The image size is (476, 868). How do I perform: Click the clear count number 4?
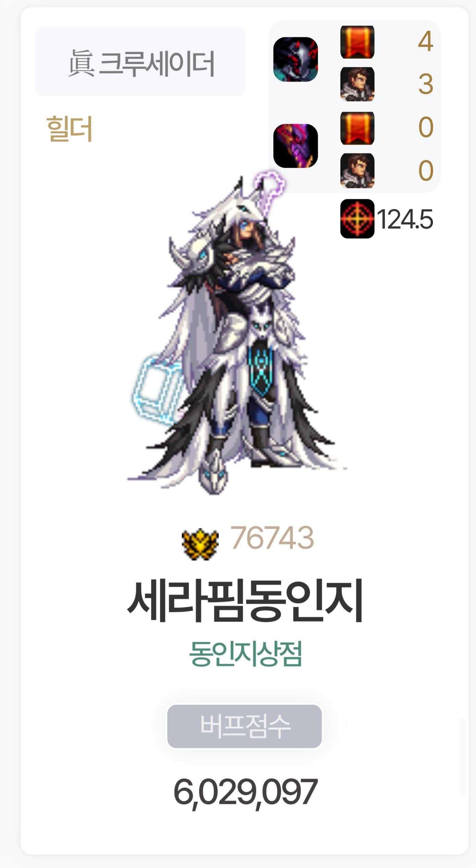click(x=426, y=41)
